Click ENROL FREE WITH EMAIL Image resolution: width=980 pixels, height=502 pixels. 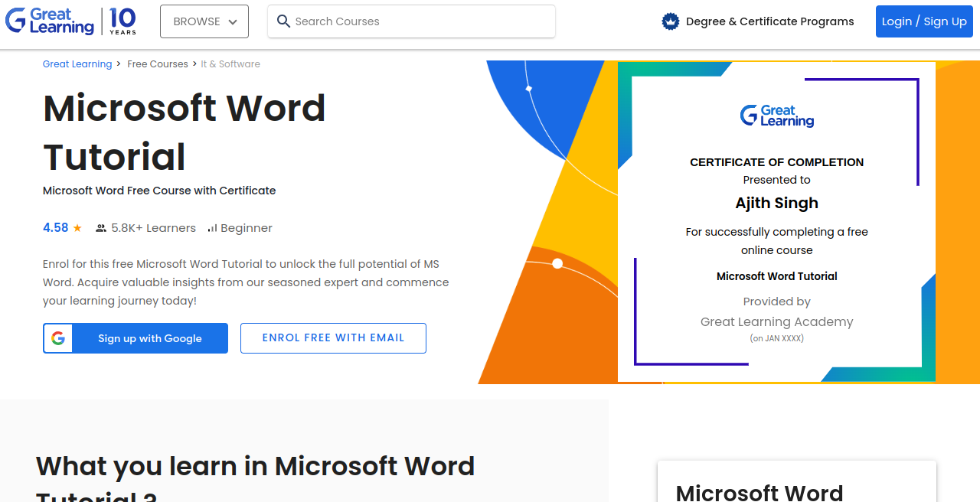[333, 337]
